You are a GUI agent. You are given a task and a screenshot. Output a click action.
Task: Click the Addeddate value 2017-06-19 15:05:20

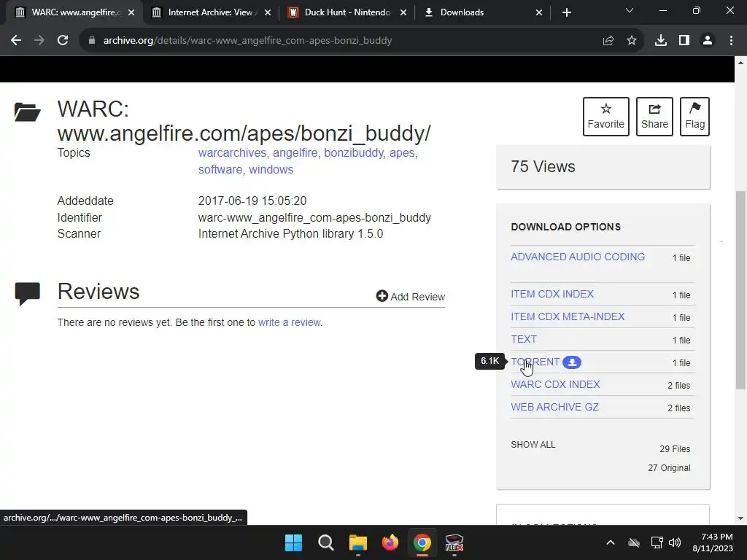pos(252,201)
